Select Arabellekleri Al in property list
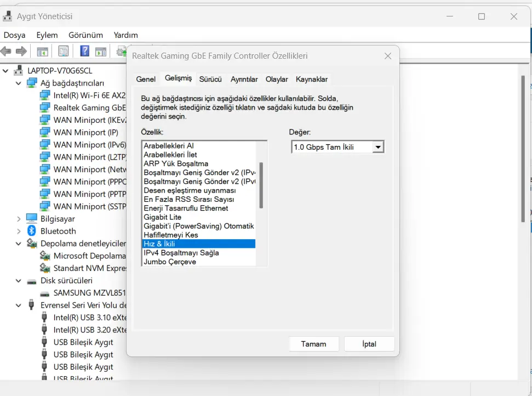The image size is (532, 396). coord(198,145)
